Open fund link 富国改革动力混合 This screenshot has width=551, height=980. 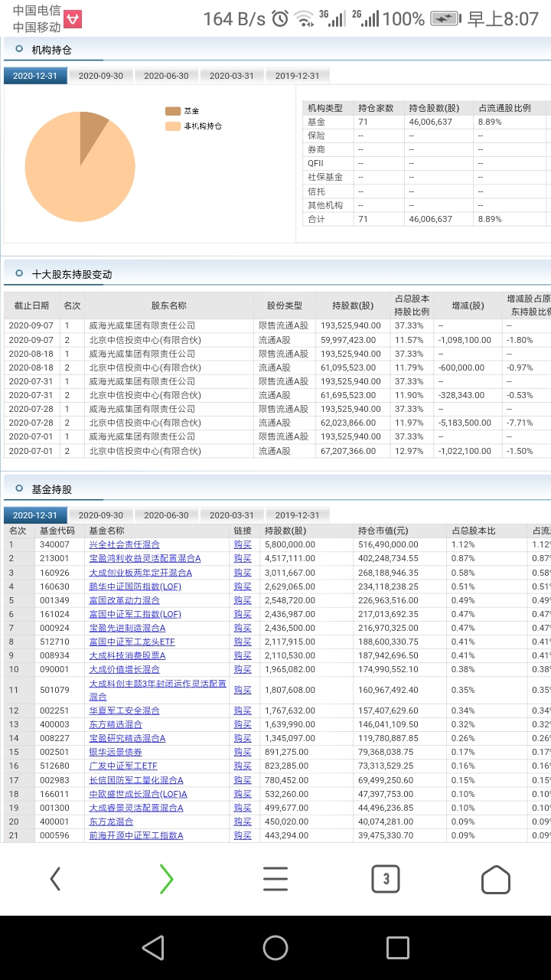(125, 600)
